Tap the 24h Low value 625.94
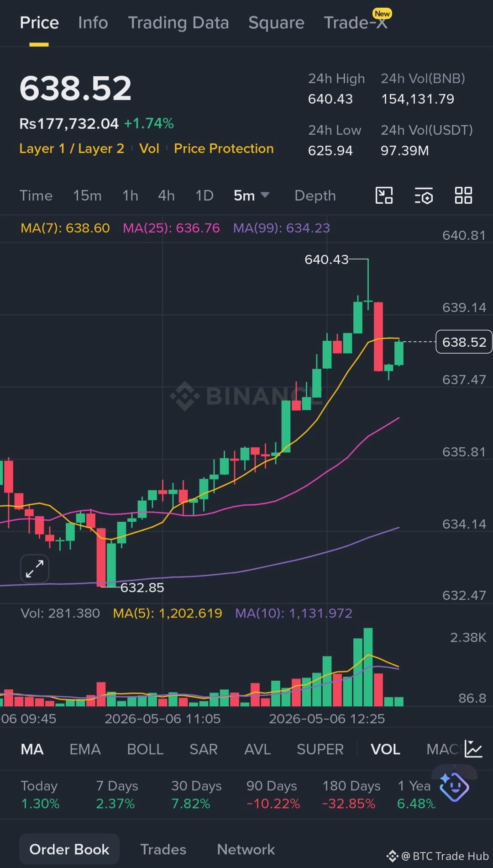The height and width of the screenshot is (868, 493). [330, 151]
